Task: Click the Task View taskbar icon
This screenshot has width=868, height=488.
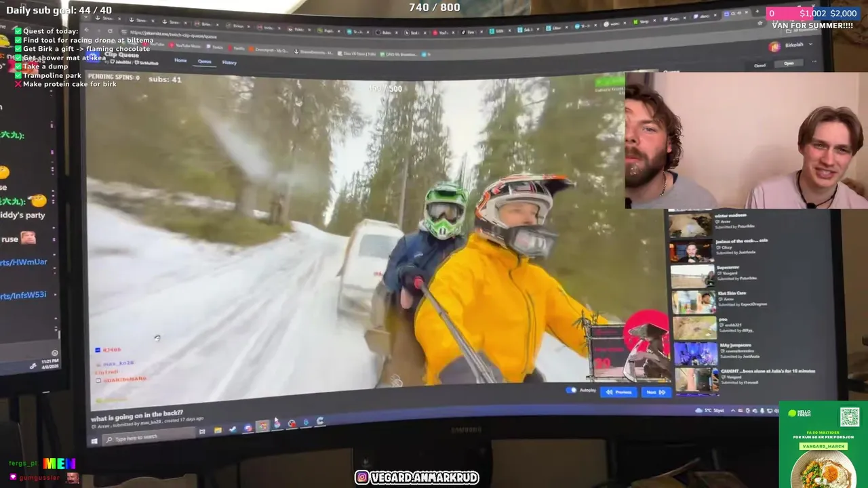Action: point(202,431)
